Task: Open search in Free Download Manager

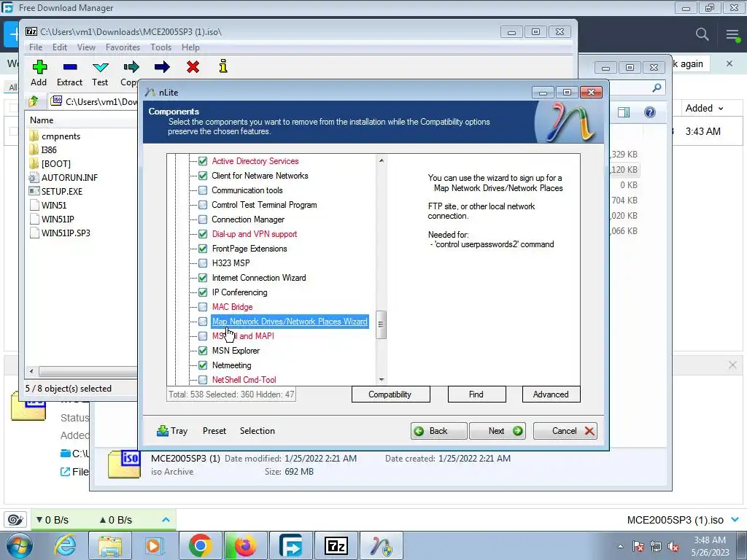Action: [702, 34]
